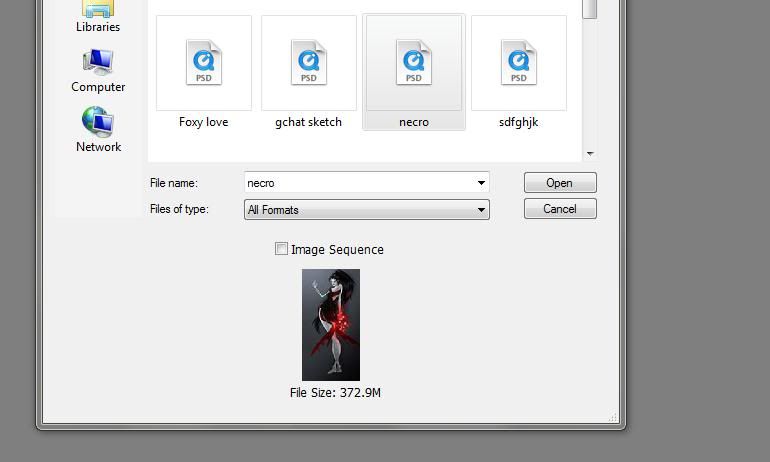
Task: Open the Files of type format dropdown
Action: pos(367,210)
